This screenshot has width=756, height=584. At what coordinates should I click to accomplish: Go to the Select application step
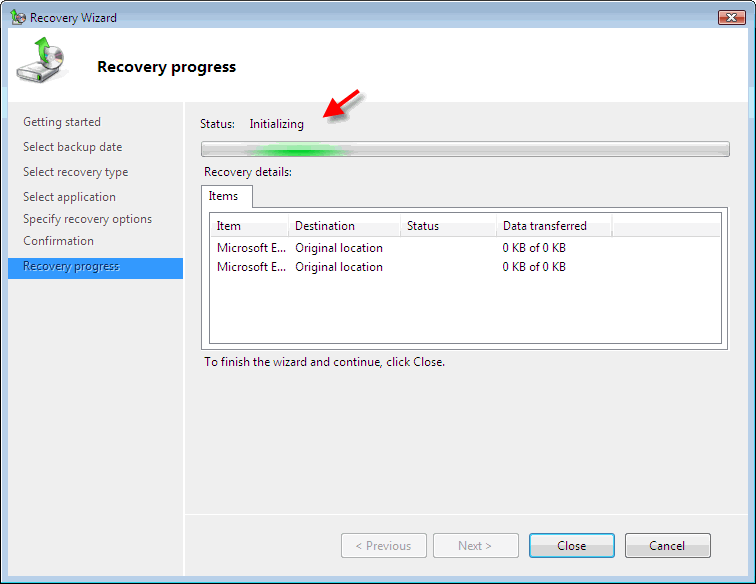(x=69, y=197)
